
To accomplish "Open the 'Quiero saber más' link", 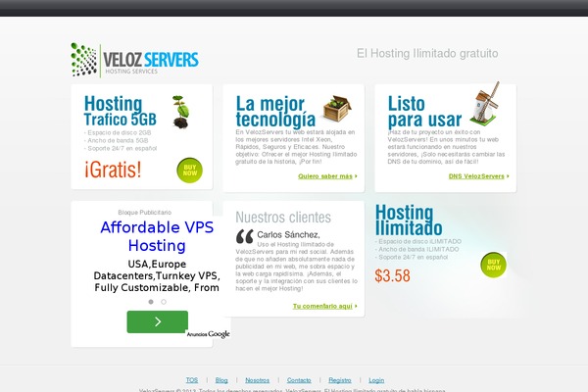I will click(x=325, y=176).
